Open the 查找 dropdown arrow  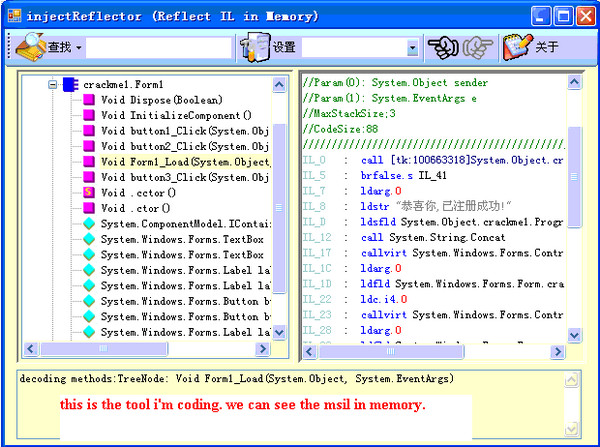click(78, 48)
